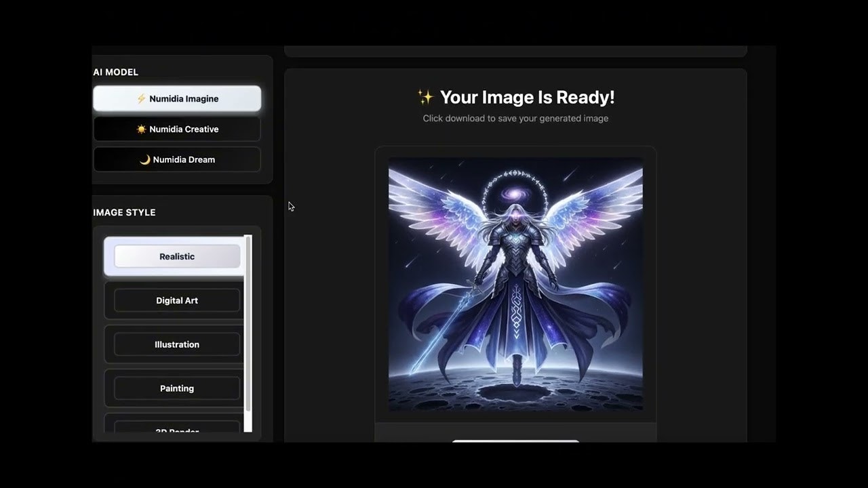Open the generated angel image

point(515,284)
